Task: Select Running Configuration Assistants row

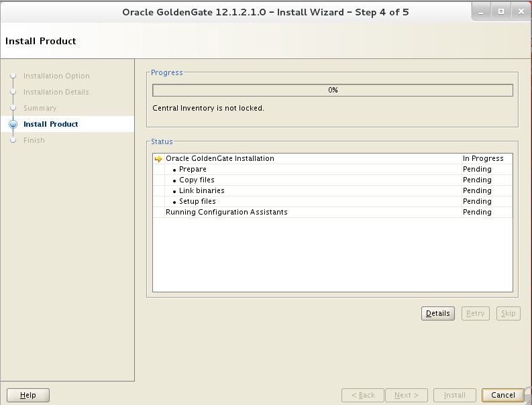Action: [333, 212]
